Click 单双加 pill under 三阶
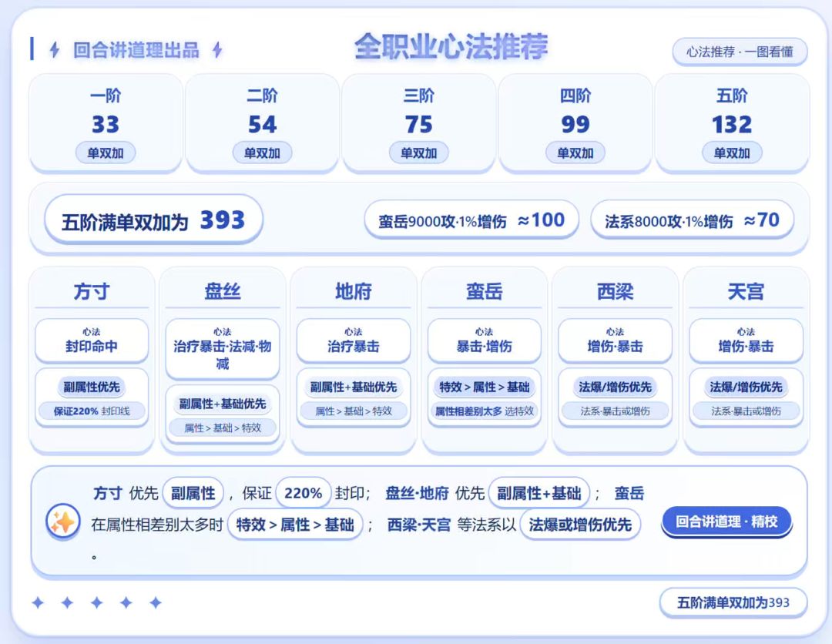 click(418, 153)
